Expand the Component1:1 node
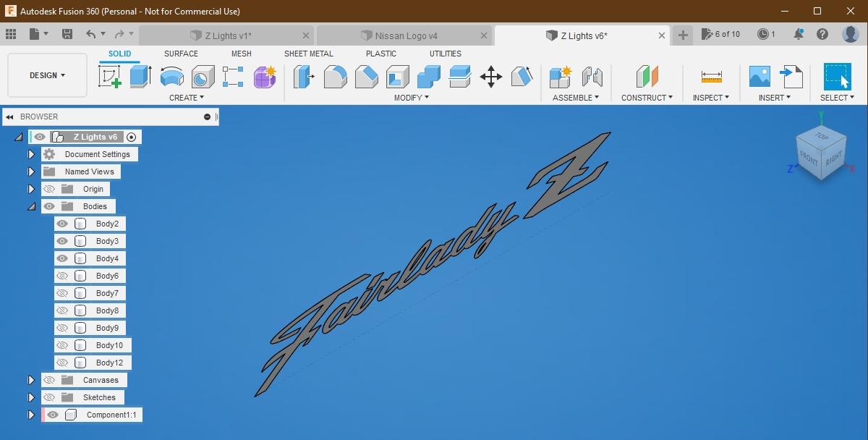The height and width of the screenshot is (440, 868). [31, 415]
